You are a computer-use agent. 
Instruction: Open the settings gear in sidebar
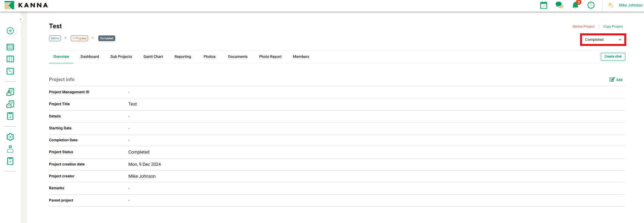[x=10, y=137]
